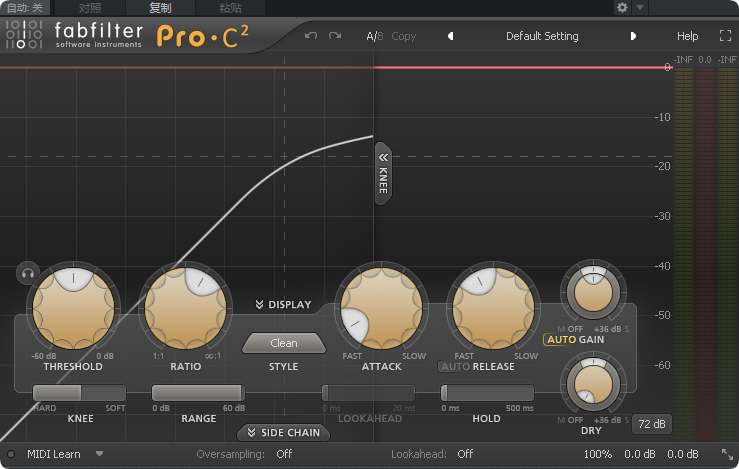Undo the last change with the undo arrow
The image size is (739, 469).
point(311,36)
